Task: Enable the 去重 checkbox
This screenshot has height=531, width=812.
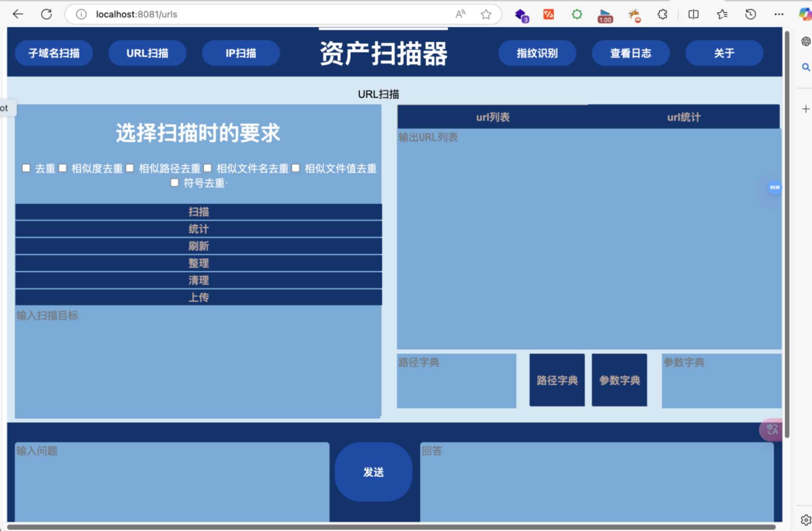Action: (x=26, y=168)
